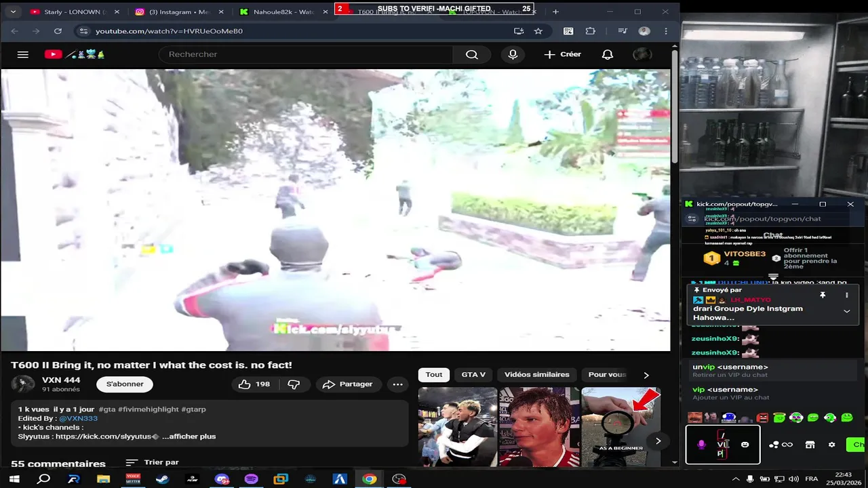Choose 'unvip <username>' command suggestion

coord(773,371)
